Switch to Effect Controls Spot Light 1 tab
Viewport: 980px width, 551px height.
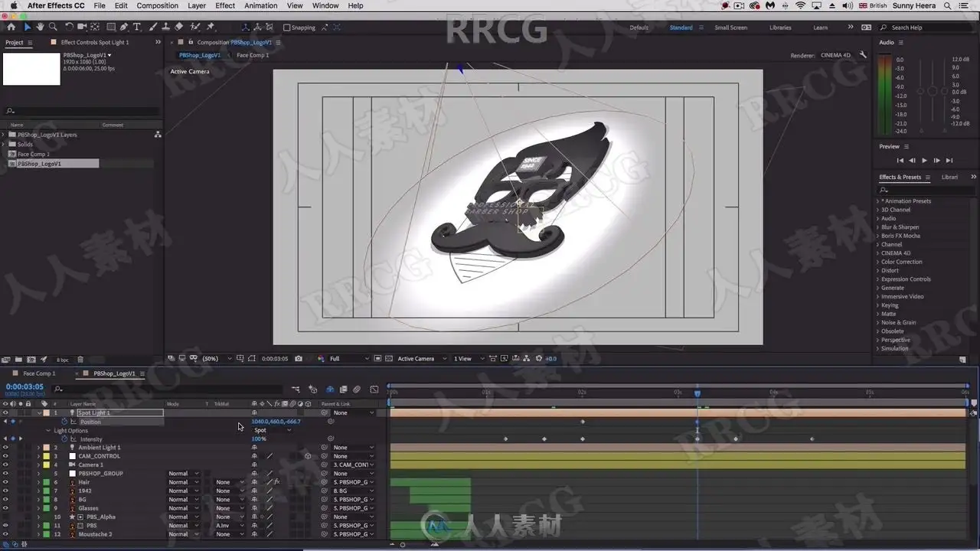pyautogui.click(x=95, y=42)
